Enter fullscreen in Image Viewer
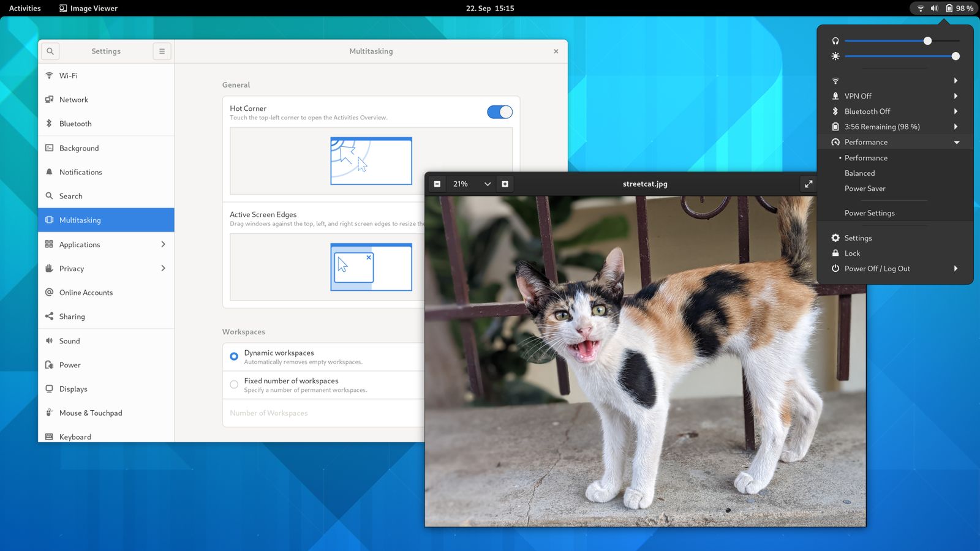The image size is (980, 551). [x=809, y=184]
